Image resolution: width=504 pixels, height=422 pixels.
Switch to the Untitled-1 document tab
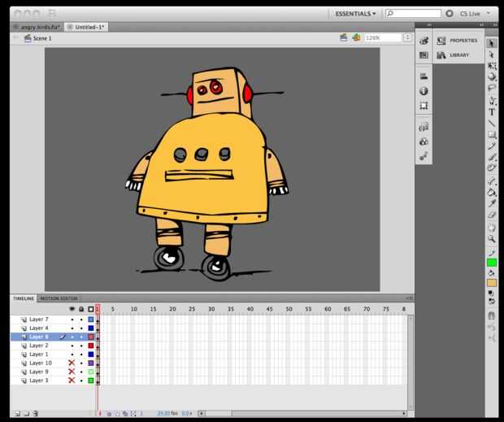click(x=86, y=27)
